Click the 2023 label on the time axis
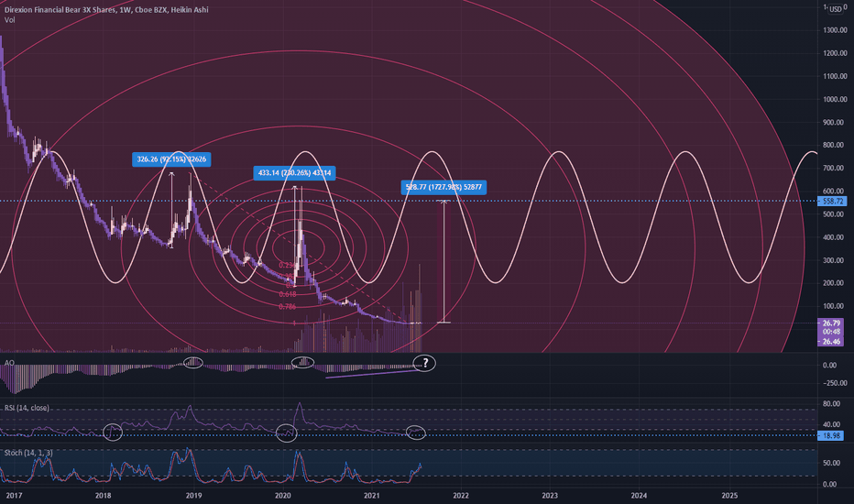 coord(550,495)
